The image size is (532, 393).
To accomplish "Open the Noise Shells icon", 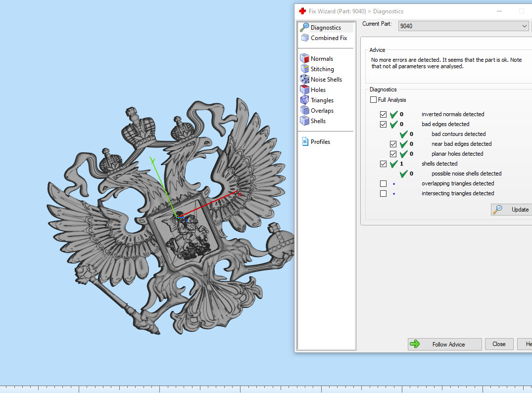I will tap(305, 79).
